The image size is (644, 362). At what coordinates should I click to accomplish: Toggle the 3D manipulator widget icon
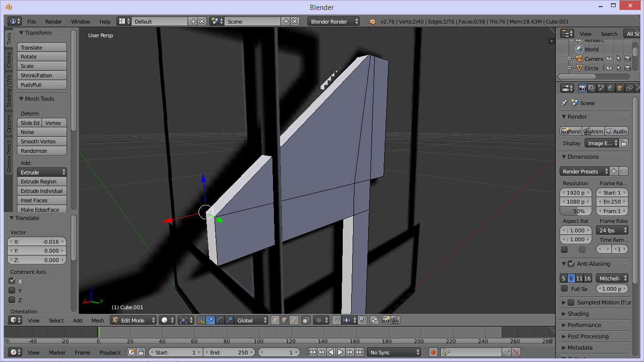201,320
